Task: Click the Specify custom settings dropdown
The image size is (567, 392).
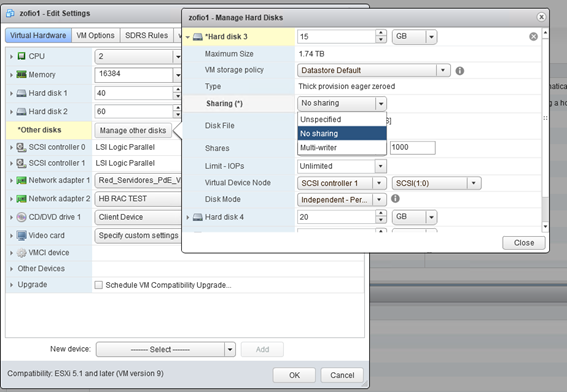Action: (x=138, y=235)
